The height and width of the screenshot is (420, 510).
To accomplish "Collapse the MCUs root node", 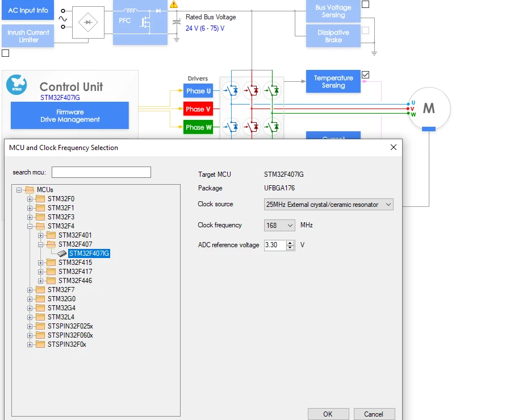I will tap(19, 190).
